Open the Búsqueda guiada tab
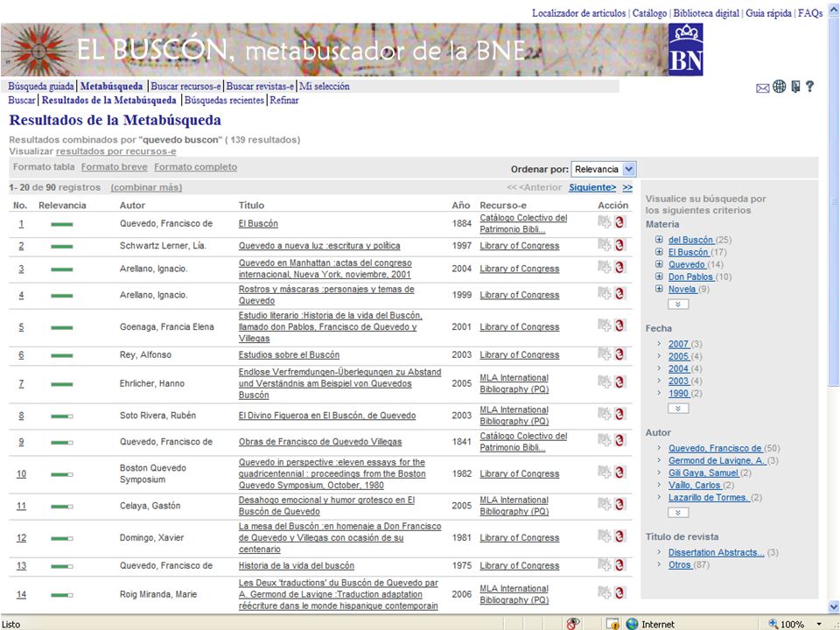 point(41,87)
